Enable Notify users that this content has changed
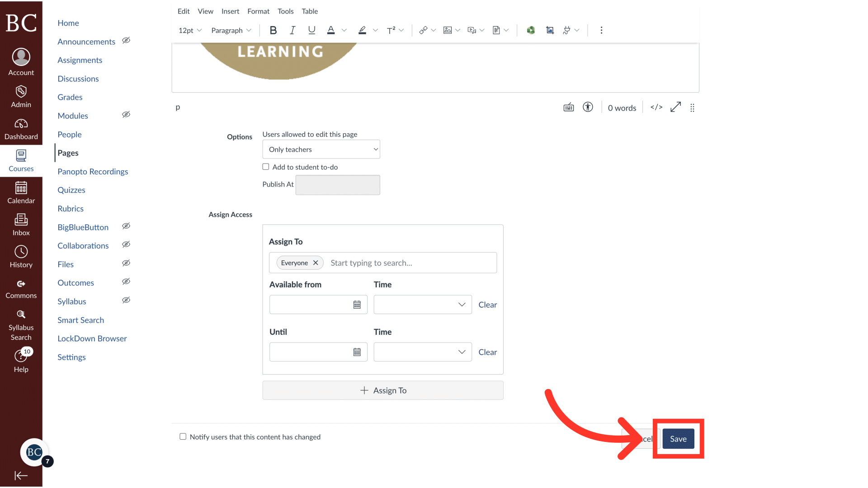This screenshot has height=488, width=868. pyautogui.click(x=183, y=436)
